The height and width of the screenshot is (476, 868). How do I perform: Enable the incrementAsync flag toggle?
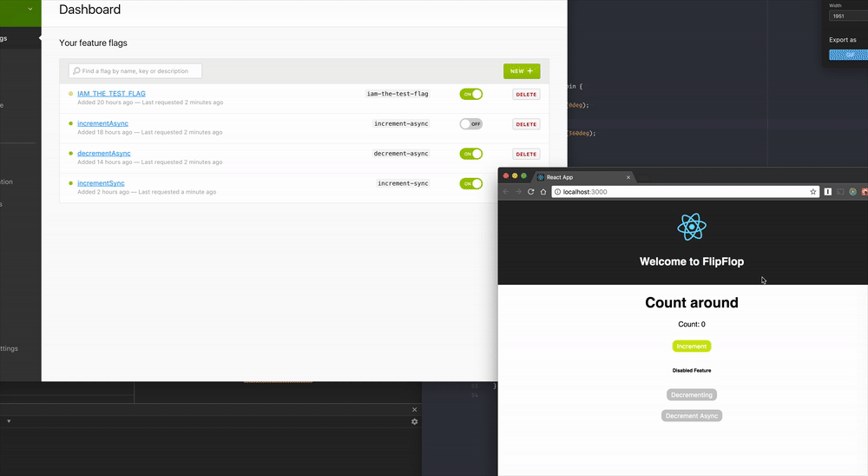[x=470, y=124]
